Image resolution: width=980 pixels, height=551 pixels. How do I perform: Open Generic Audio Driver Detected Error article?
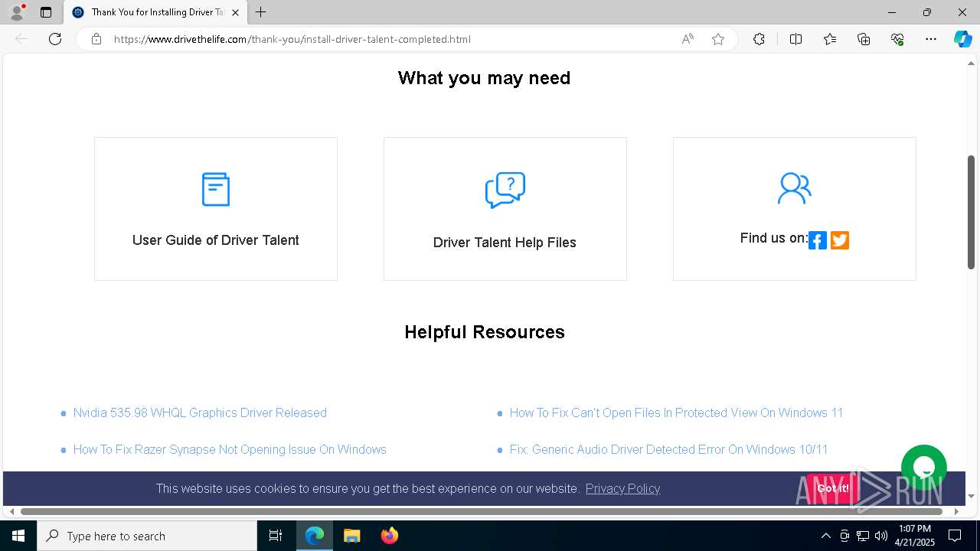[x=668, y=449]
